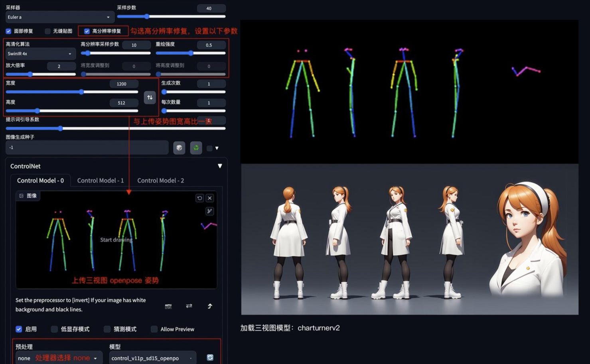Collapse the ControlNet panel triangle
The height and width of the screenshot is (364, 590).
(220, 166)
